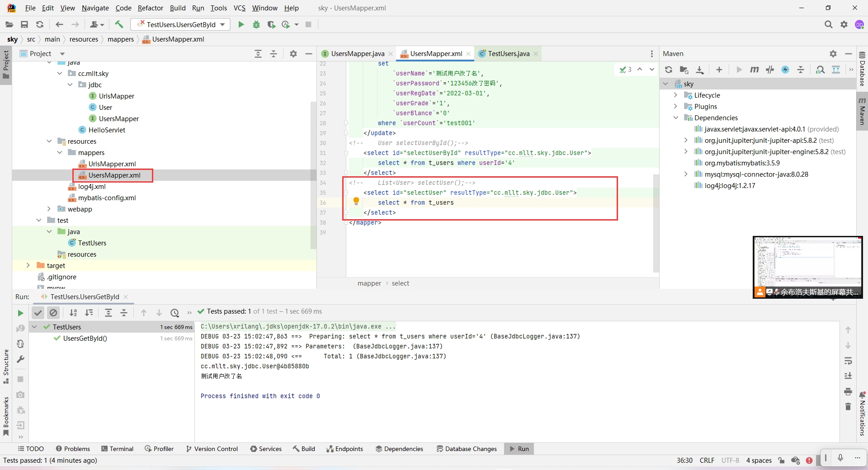Toggle soft-wrap in the console output
Image resolution: width=868 pixels, height=470 pixels.
coord(848,361)
